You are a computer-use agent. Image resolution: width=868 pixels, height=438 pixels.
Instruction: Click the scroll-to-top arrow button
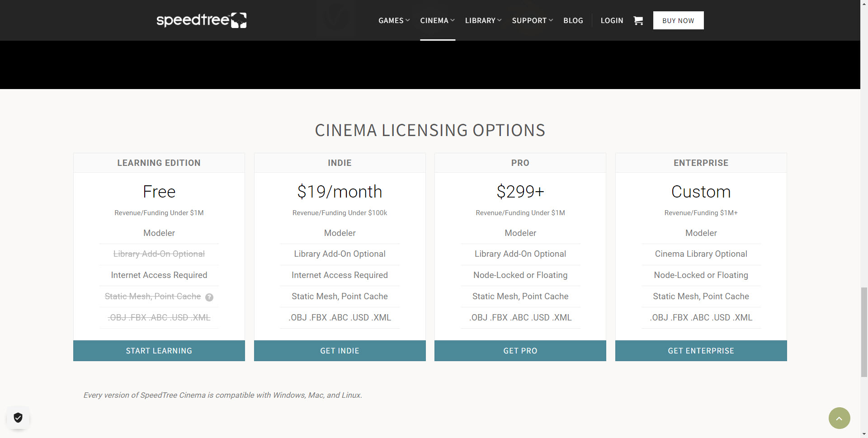(x=839, y=418)
